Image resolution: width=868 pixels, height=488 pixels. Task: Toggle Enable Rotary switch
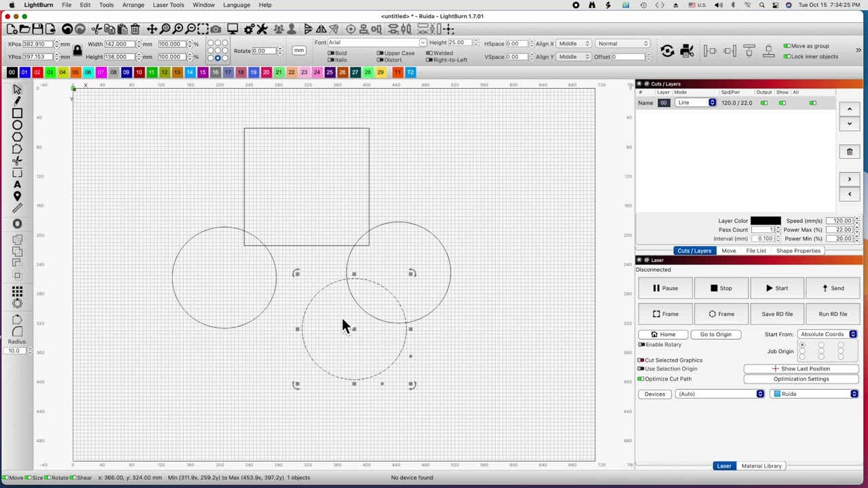[642, 345]
